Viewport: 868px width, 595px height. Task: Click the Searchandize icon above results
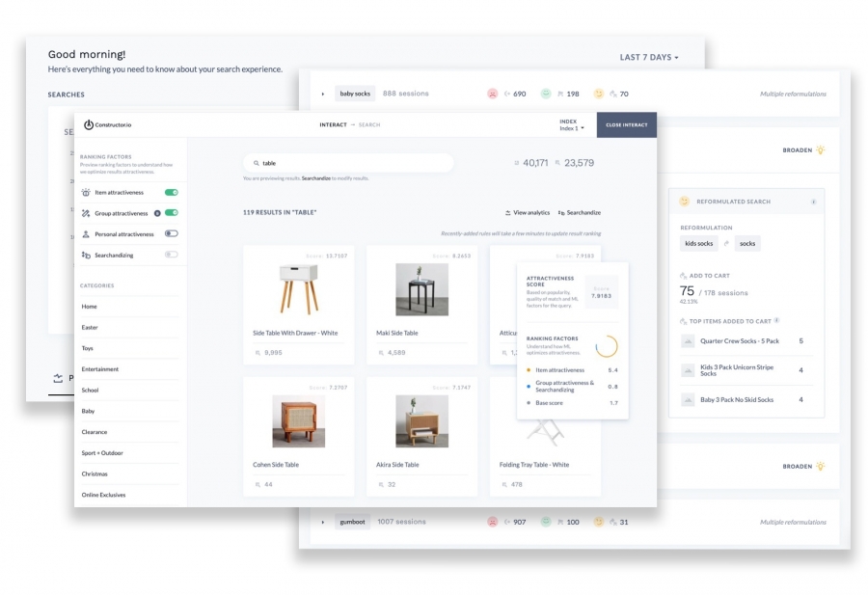pos(561,212)
